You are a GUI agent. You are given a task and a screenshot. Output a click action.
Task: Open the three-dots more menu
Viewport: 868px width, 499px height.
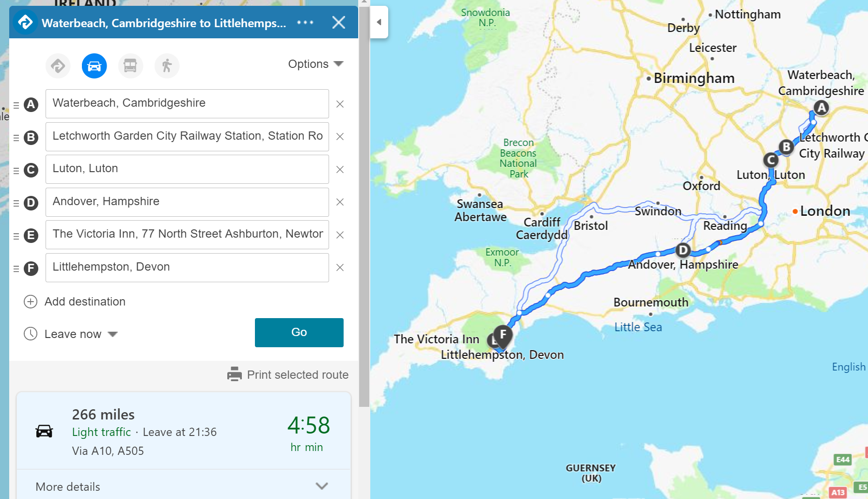tap(305, 23)
